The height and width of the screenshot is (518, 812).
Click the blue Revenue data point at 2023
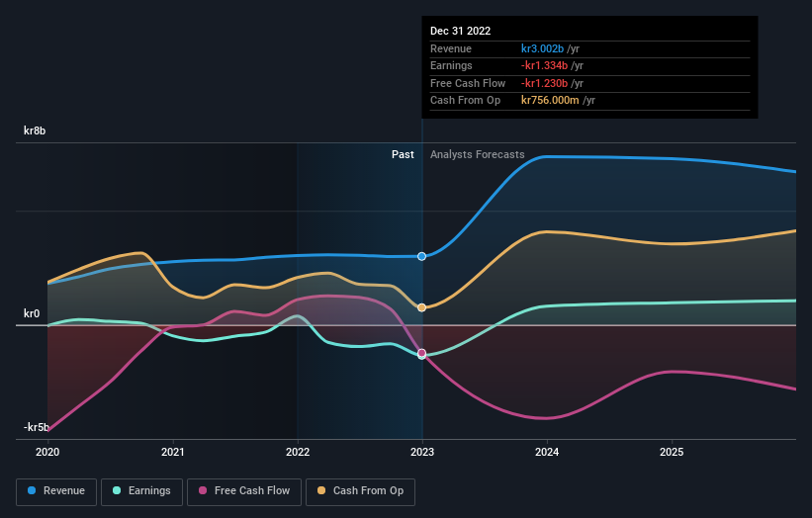[x=422, y=256]
